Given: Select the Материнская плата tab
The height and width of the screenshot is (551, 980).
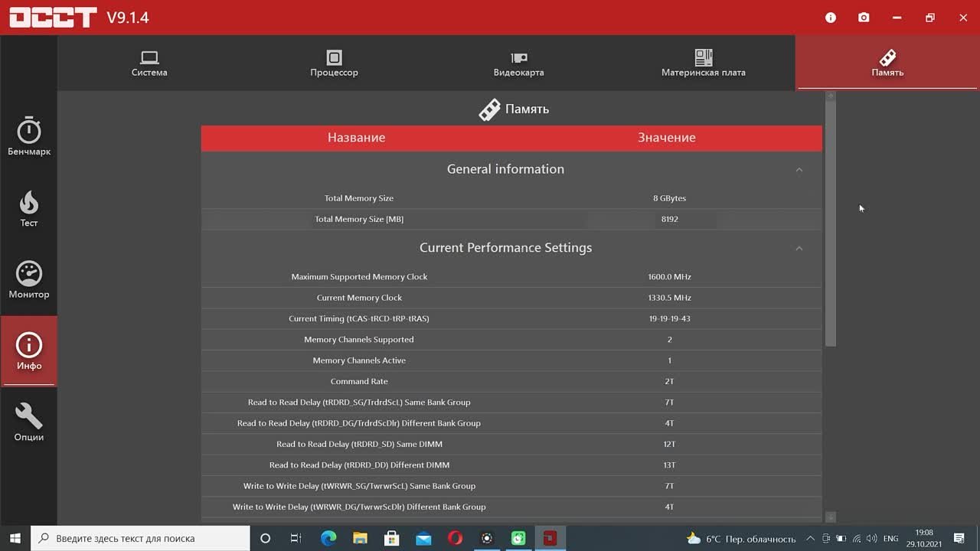Looking at the screenshot, I should point(703,64).
